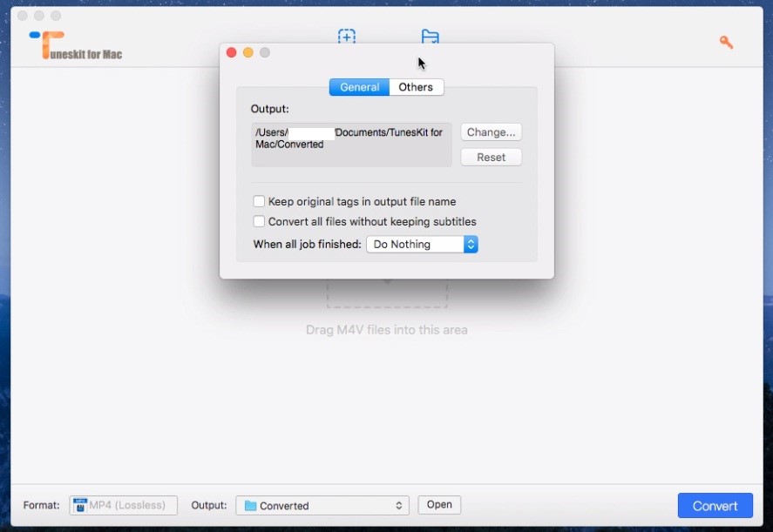773x532 pixels.
Task: Minimize the preferences dialog with yellow button
Action: point(248,53)
